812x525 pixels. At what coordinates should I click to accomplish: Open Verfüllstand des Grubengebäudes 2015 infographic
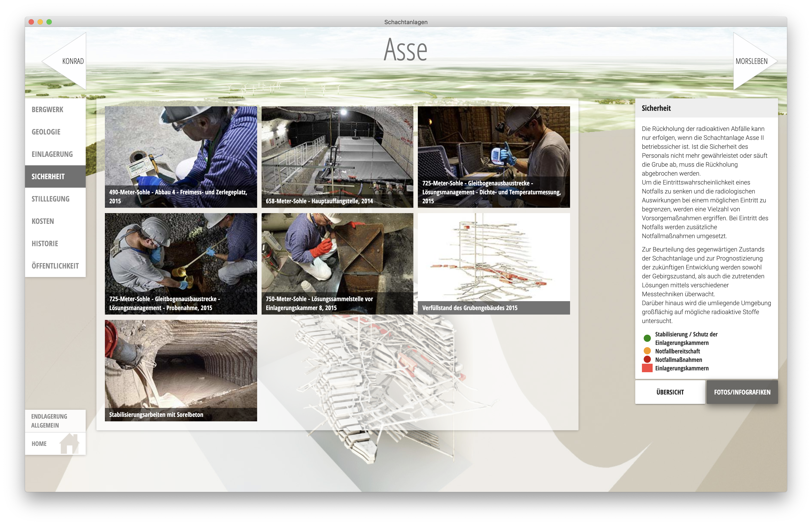493,264
